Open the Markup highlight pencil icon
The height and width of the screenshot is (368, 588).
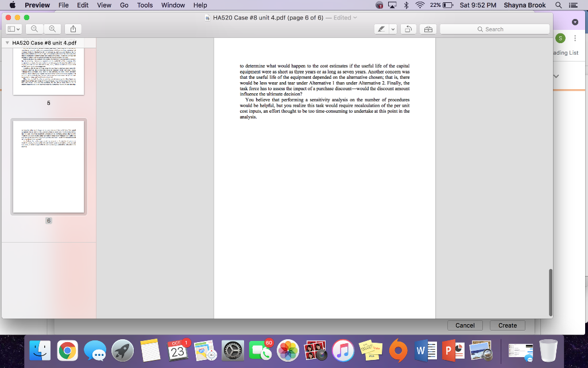382,28
